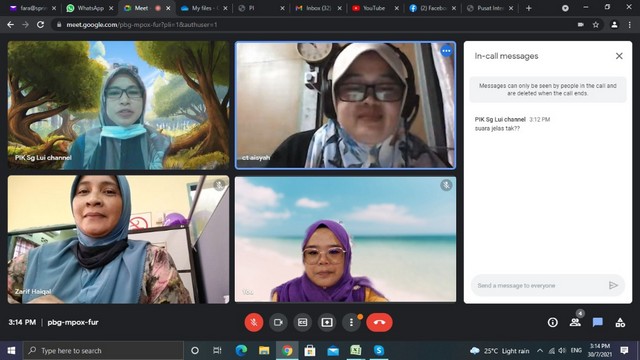Screen dimensions: 640x360
Task: Turn on captions with the CC button
Action: [302, 322]
